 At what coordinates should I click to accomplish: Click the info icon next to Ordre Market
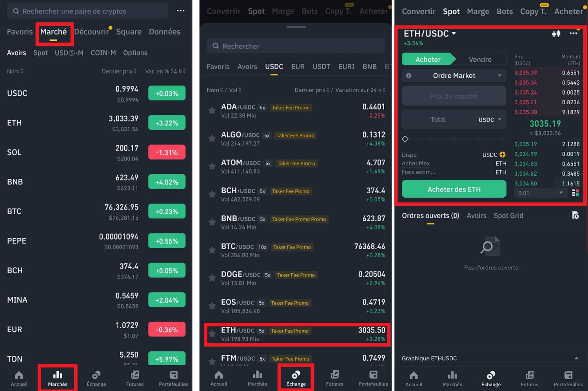(409, 75)
